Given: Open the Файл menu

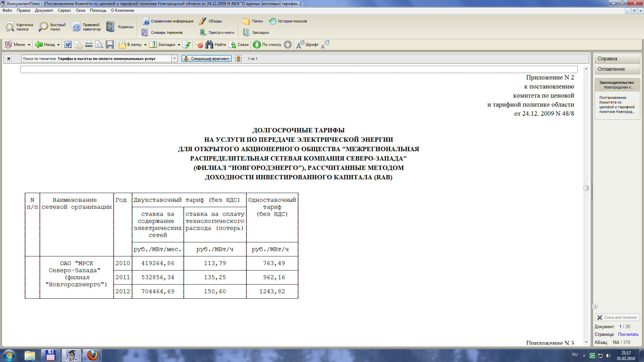Looking at the screenshot, I should click(x=7, y=10).
